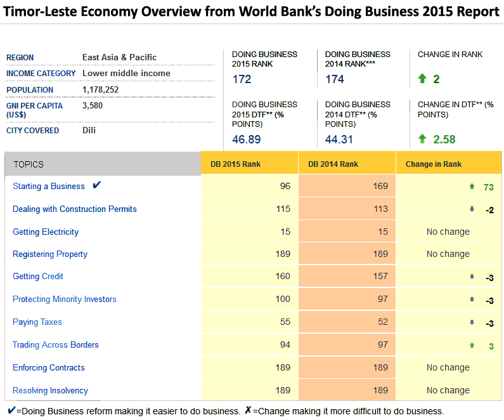
Task: Click the TOPICS header cell
Action: tap(29, 164)
